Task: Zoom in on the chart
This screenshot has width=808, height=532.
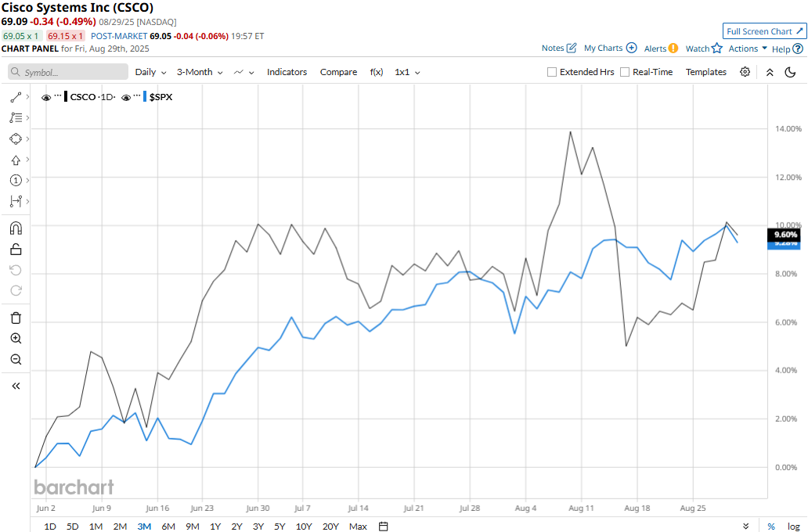Action: pyautogui.click(x=16, y=338)
